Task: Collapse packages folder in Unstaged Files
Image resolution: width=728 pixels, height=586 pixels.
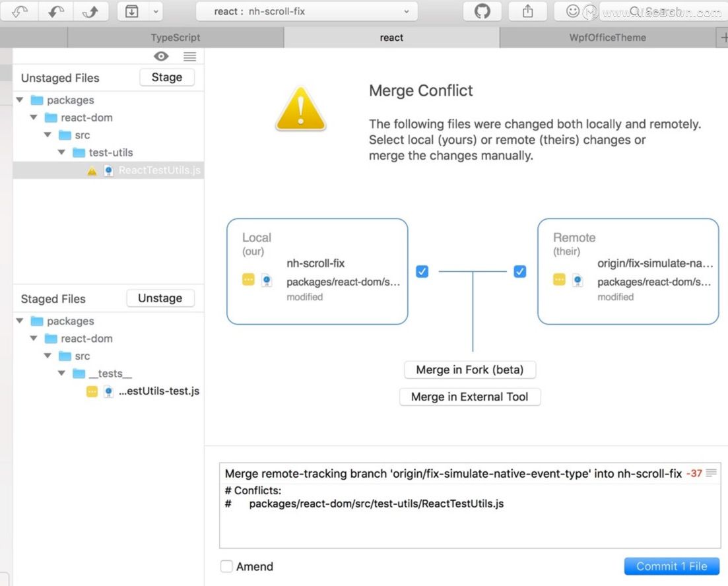Action: point(20,100)
